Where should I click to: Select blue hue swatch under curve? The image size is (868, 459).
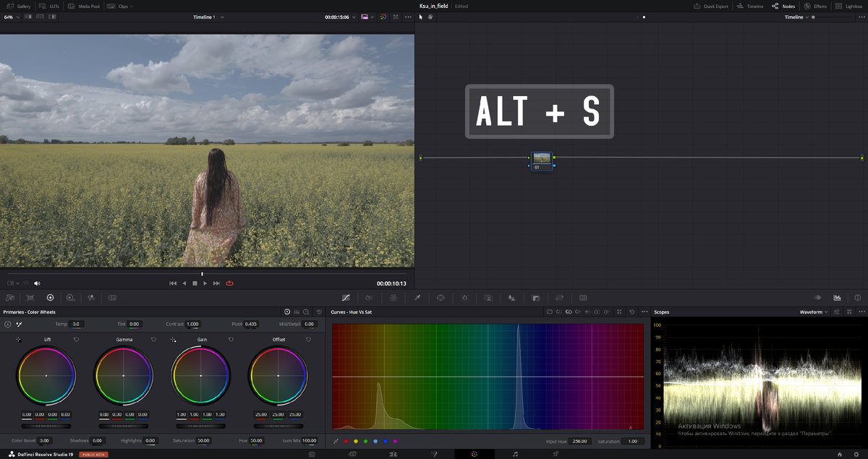click(x=385, y=441)
